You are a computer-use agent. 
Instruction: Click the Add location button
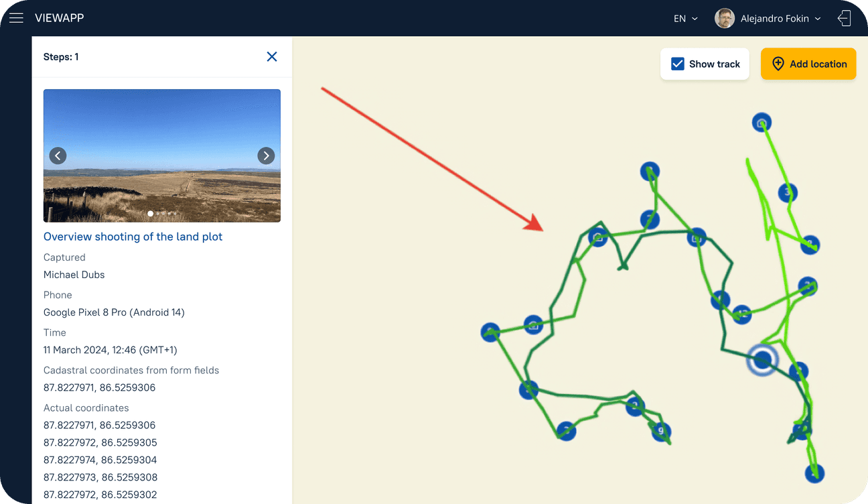pyautogui.click(x=808, y=64)
